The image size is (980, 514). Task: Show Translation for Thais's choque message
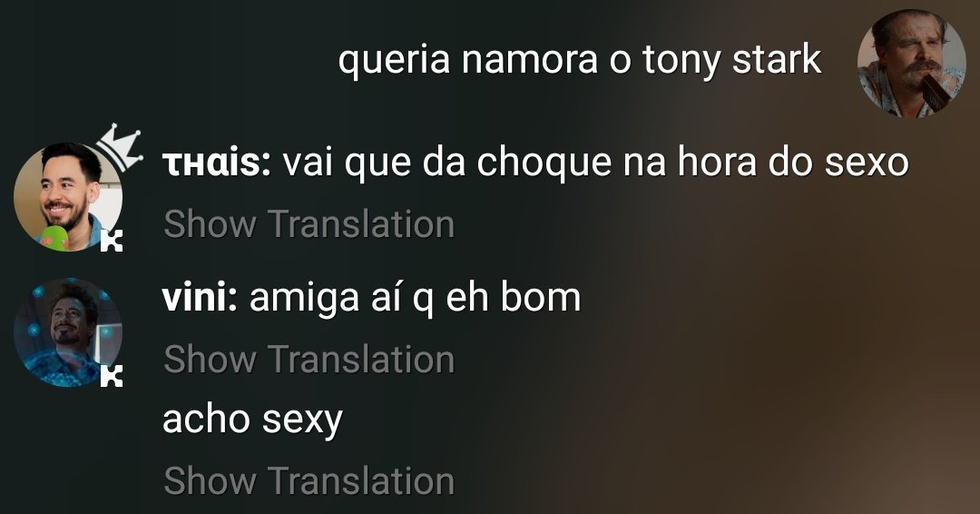pos(309,224)
